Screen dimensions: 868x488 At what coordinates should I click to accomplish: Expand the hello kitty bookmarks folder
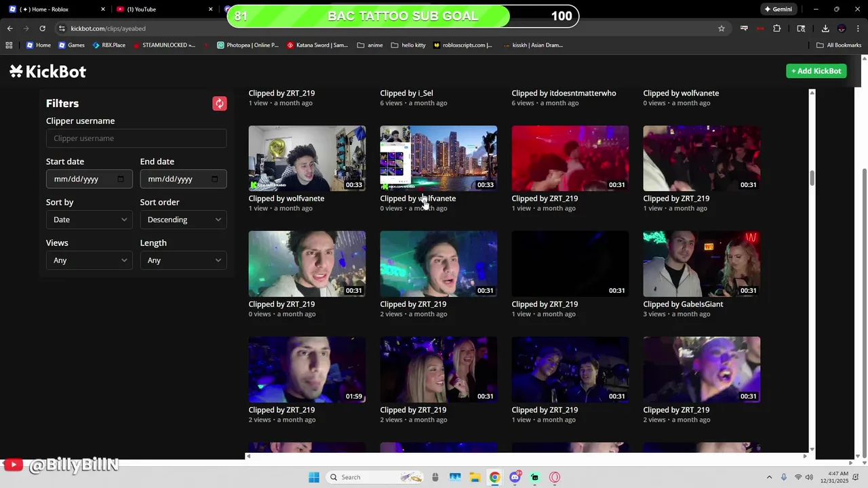coord(408,45)
